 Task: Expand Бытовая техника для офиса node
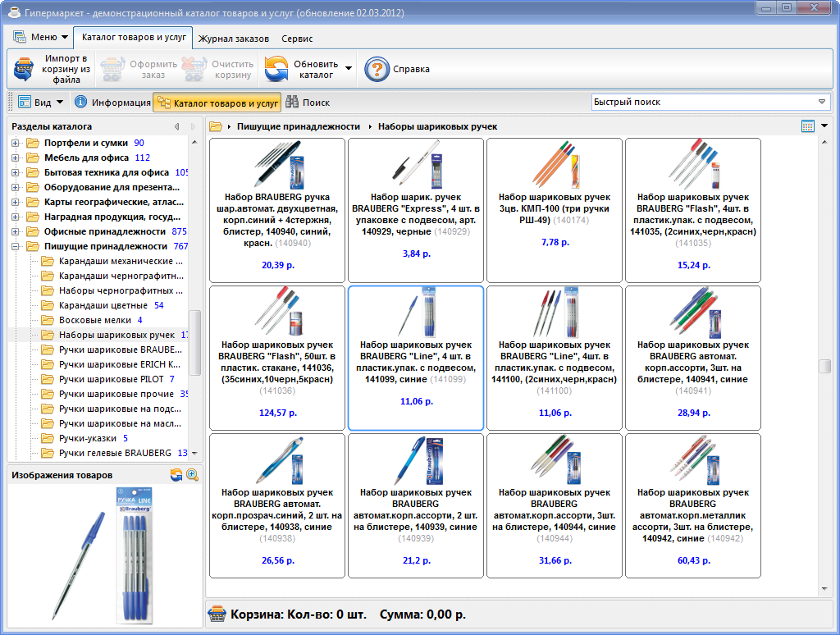[16, 172]
